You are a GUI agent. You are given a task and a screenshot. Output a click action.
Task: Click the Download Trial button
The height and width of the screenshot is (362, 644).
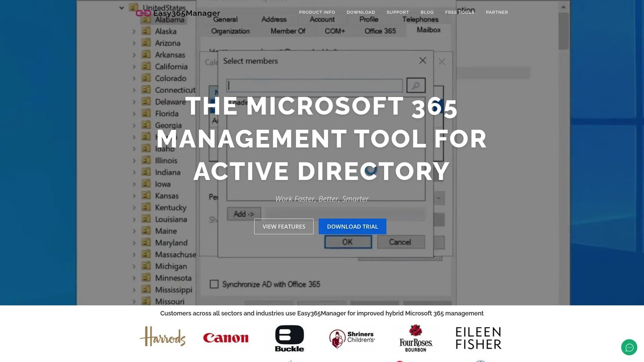click(352, 226)
